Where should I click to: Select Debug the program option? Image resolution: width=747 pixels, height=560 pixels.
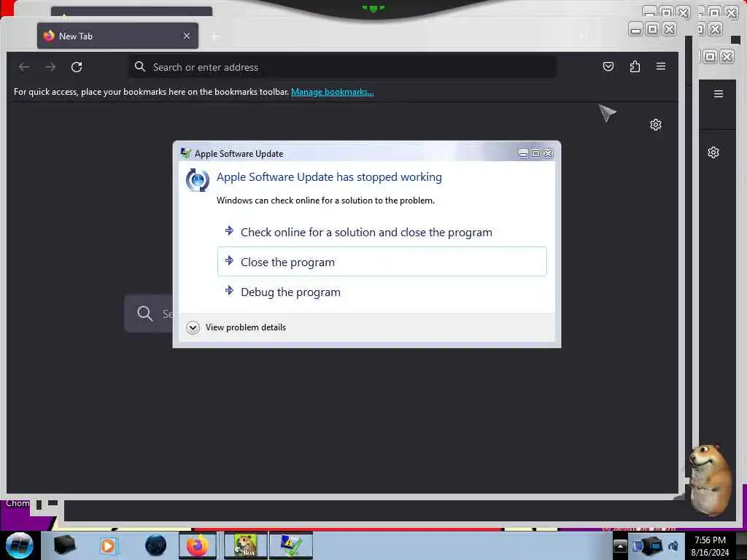point(382,292)
